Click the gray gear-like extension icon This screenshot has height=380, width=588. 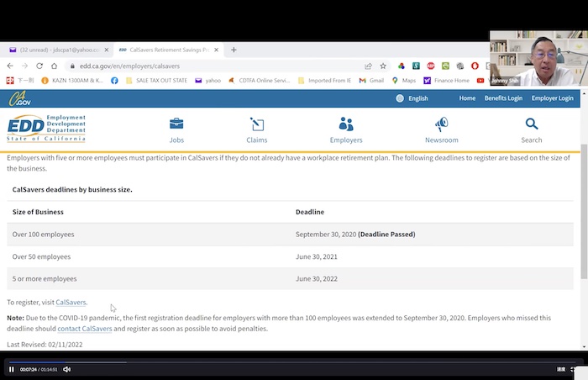click(x=460, y=66)
